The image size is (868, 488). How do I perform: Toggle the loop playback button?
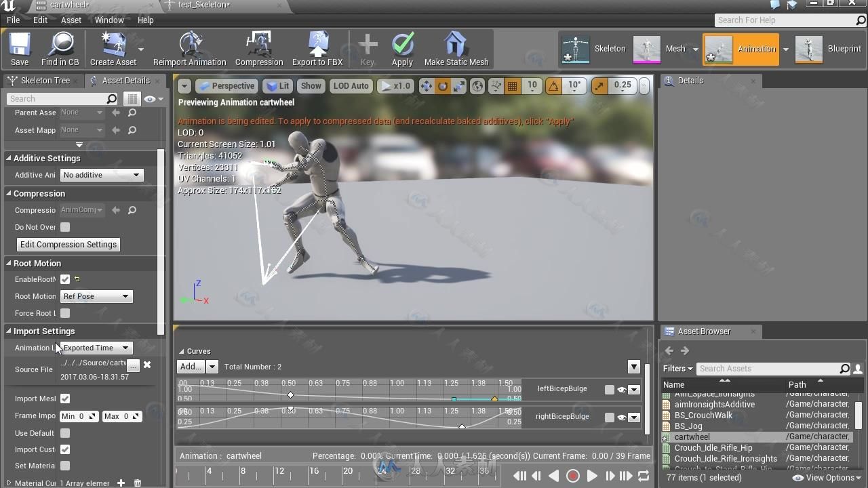tap(644, 476)
